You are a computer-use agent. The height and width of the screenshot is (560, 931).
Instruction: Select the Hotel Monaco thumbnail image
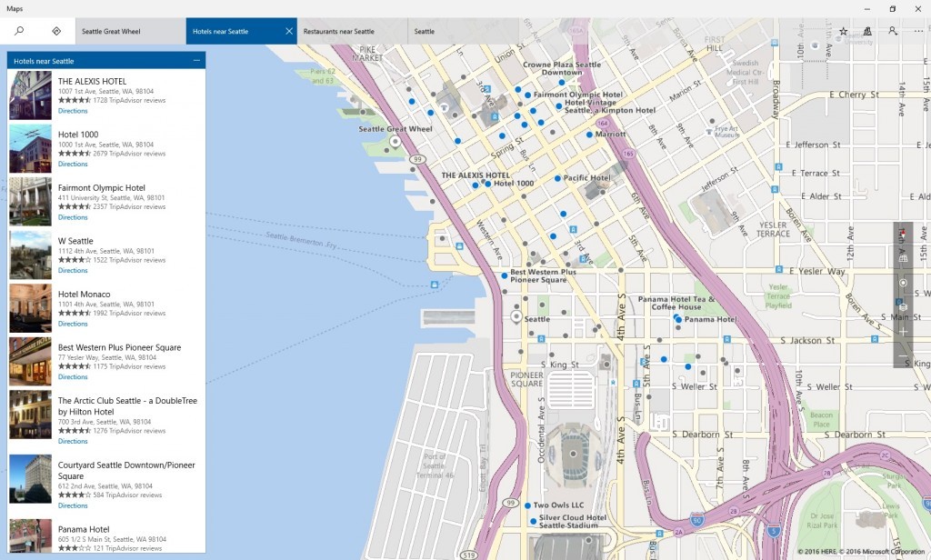[x=30, y=308]
